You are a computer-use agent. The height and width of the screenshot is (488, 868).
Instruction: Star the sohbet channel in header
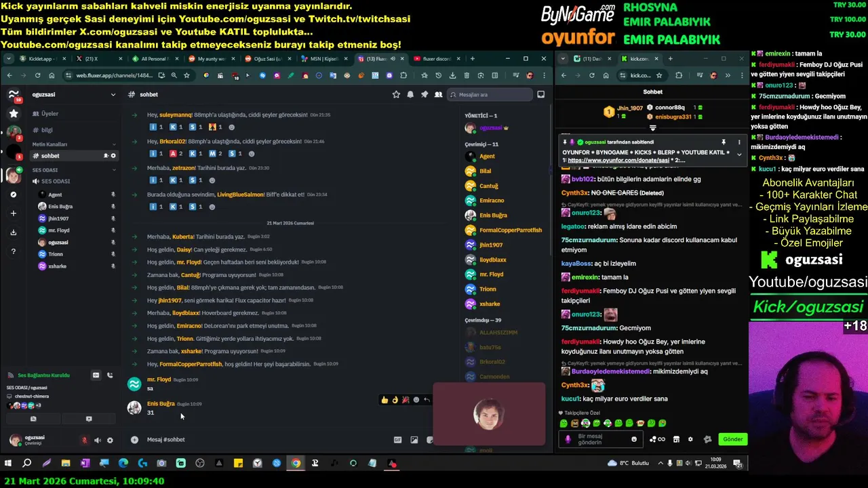pos(396,95)
